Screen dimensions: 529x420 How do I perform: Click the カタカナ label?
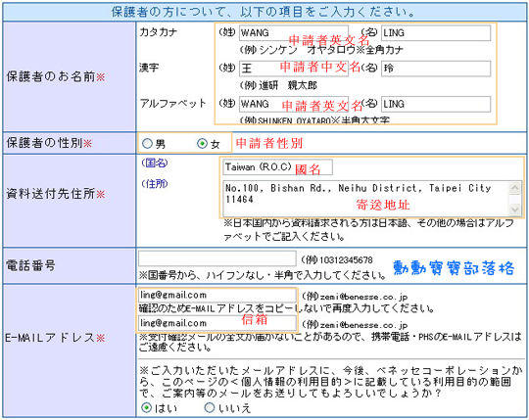tap(159, 32)
